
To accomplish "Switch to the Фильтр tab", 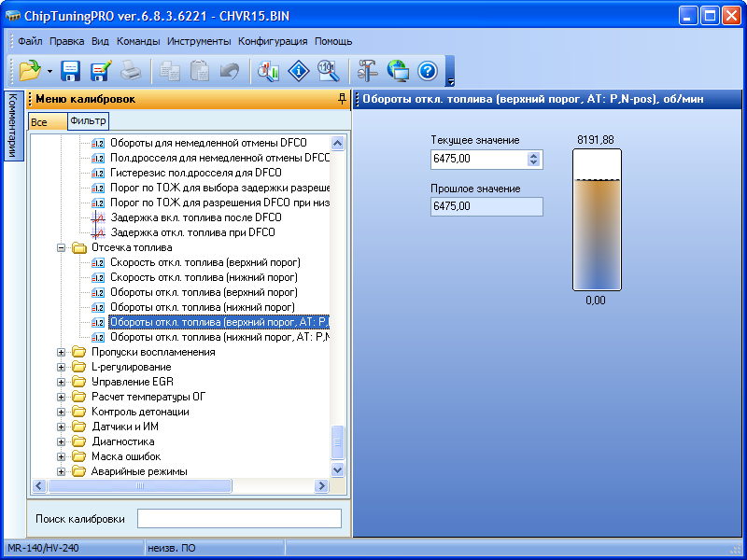I will click(88, 121).
